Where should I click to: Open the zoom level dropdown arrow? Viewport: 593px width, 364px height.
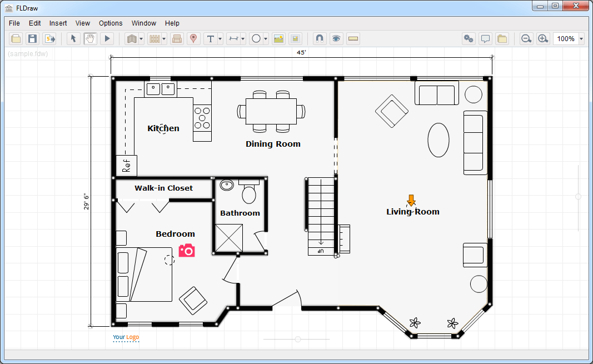pos(581,38)
